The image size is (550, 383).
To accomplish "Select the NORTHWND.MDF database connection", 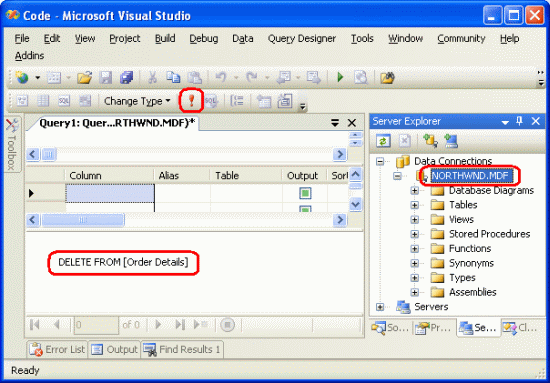I will pos(470,176).
